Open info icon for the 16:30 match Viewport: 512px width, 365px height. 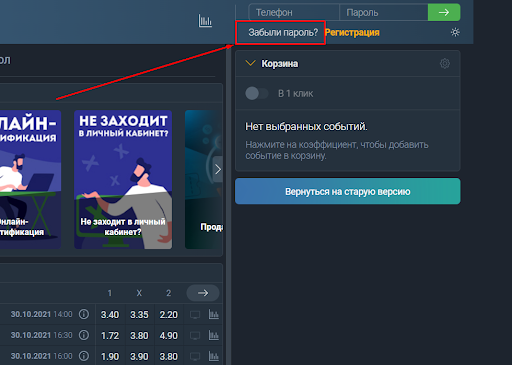click(x=84, y=335)
